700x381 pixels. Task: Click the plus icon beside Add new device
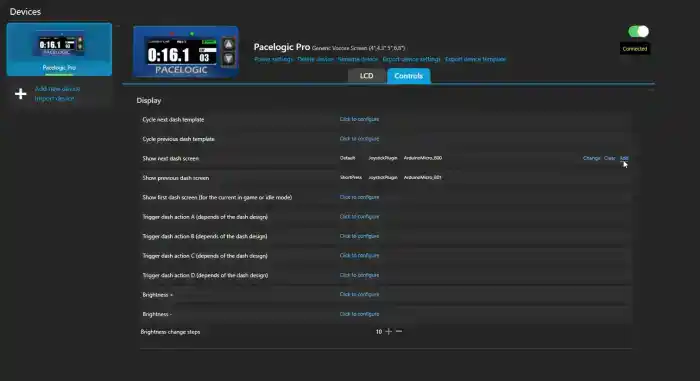pyautogui.click(x=21, y=94)
